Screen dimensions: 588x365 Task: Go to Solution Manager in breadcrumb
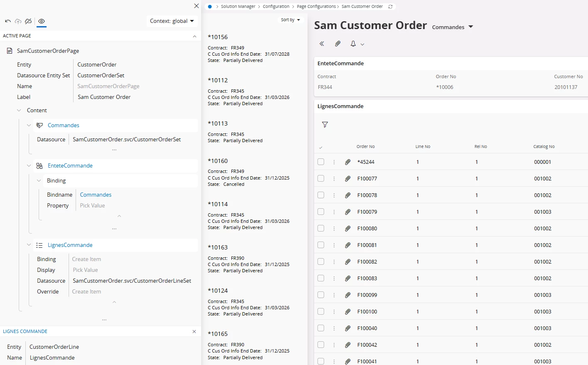238,7
